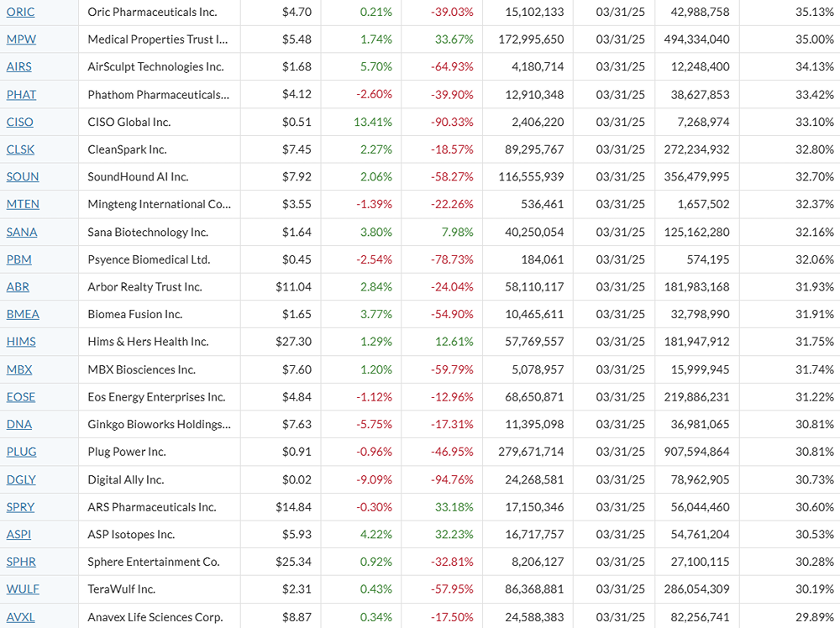
Task: Open the ABR ticker link
Action: point(18,287)
